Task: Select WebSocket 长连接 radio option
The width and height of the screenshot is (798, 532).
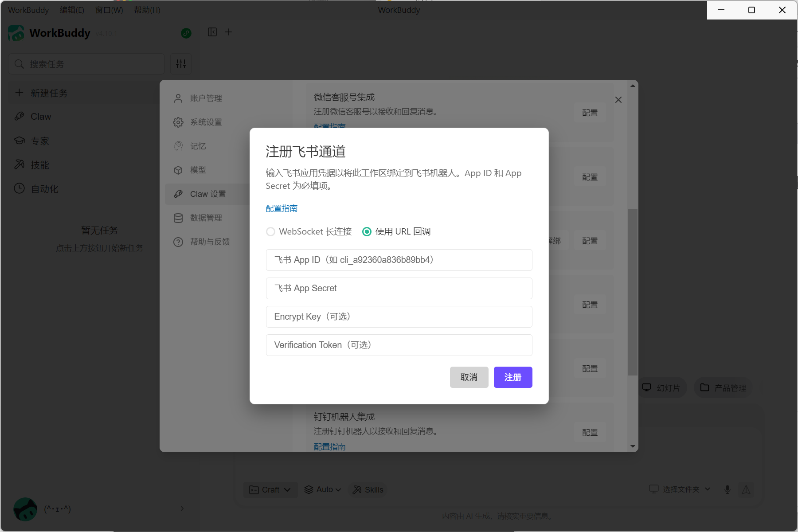Action: [x=270, y=231]
